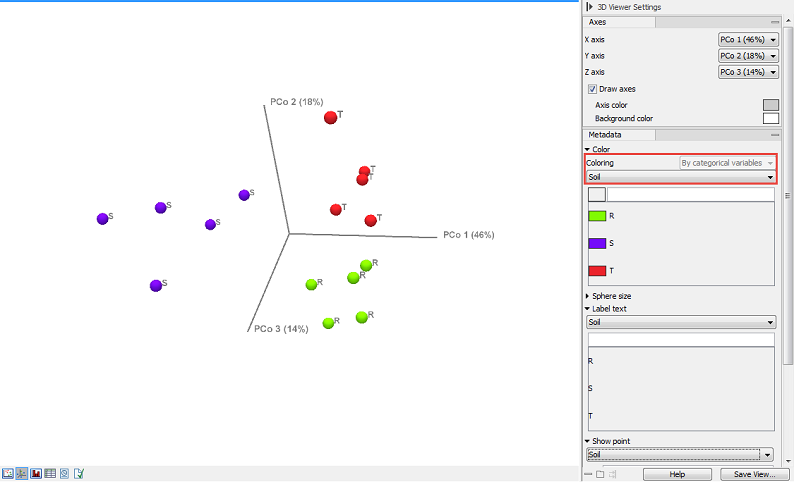Open the Soil coloring variable dropdown
This screenshot has width=794, height=482.
(680, 177)
